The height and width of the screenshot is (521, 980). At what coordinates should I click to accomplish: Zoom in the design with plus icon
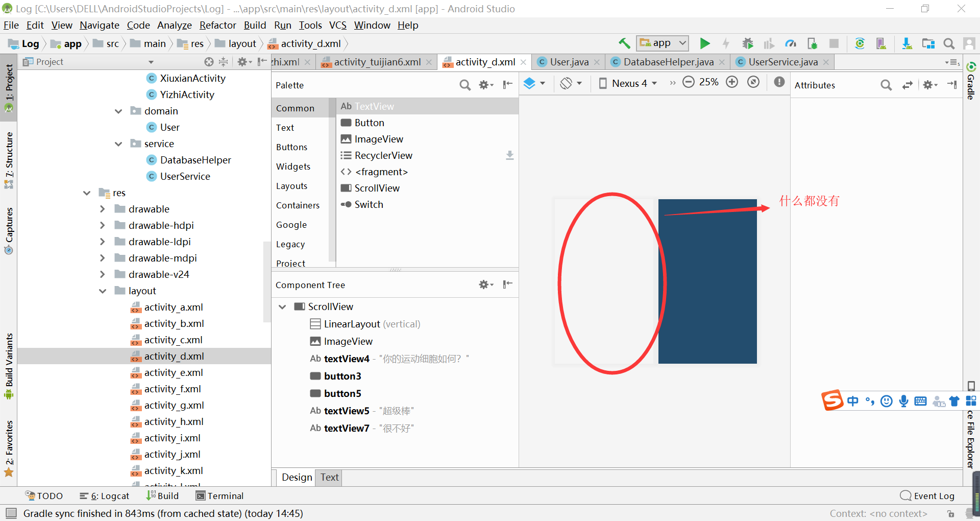click(x=732, y=82)
